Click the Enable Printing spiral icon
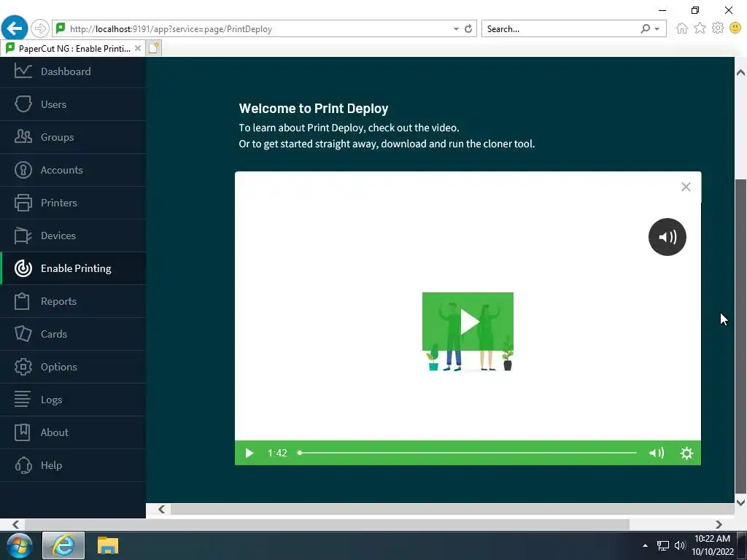Viewport: 747px width, 560px height. (x=23, y=268)
